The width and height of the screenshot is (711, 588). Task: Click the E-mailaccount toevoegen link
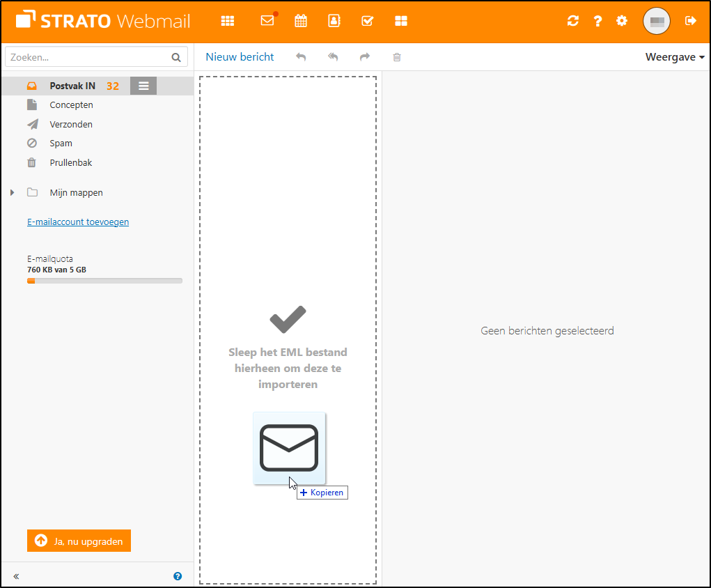[x=77, y=221]
